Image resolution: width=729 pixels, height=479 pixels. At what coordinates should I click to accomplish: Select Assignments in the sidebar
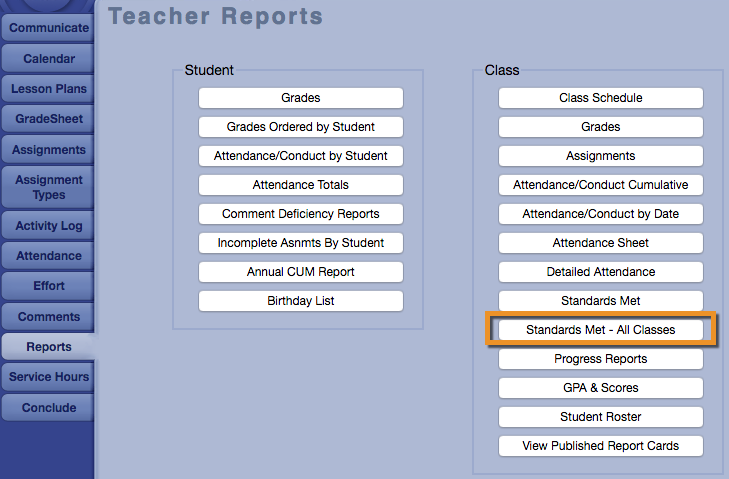pos(48,150)
